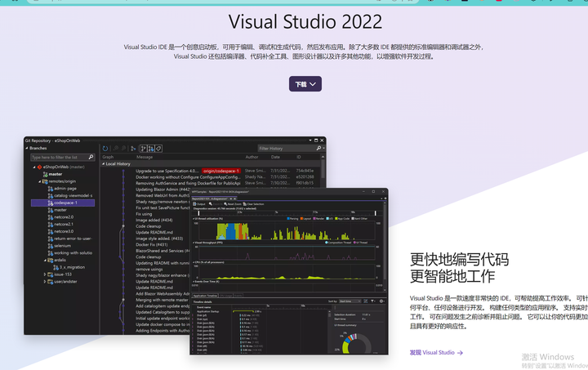Image resolution: width=588 pixels, height=370 pixels.
Task: Expand the user/andster folder
Action: coord(45,282)
